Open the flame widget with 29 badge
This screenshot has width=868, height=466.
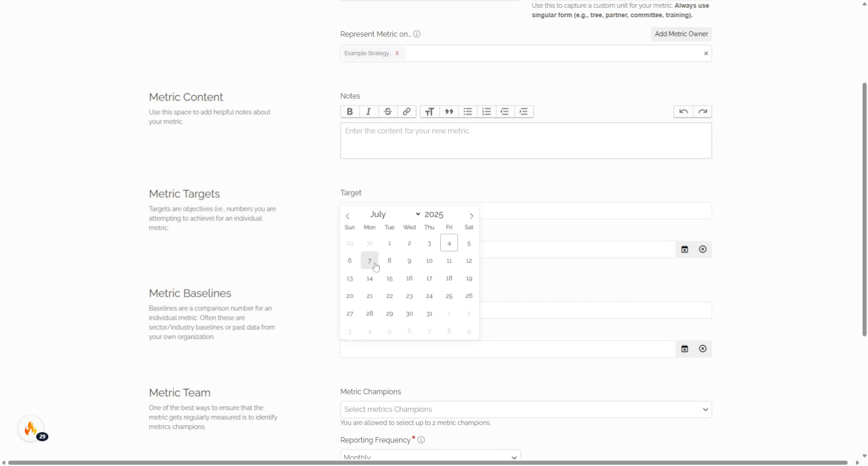31,429
